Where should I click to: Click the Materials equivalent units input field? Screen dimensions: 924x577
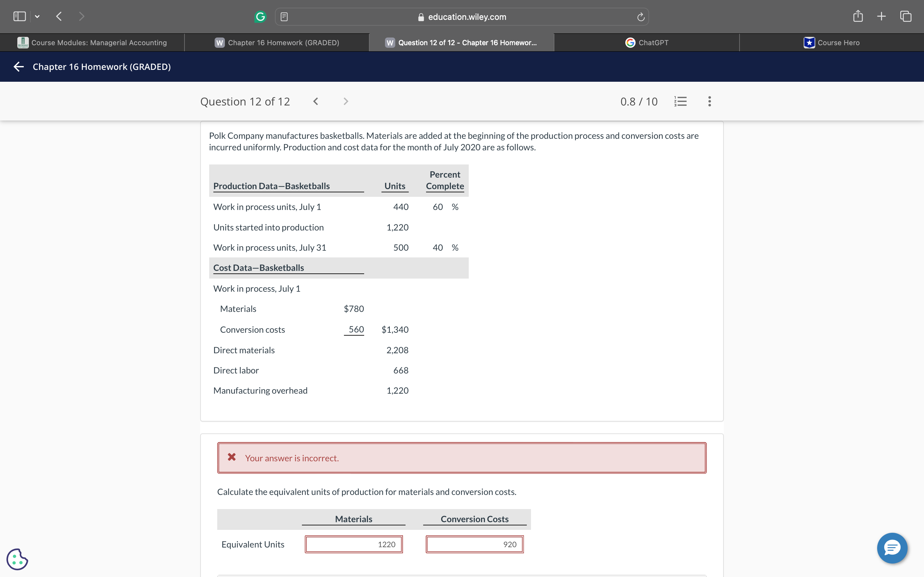click(354, 544)
